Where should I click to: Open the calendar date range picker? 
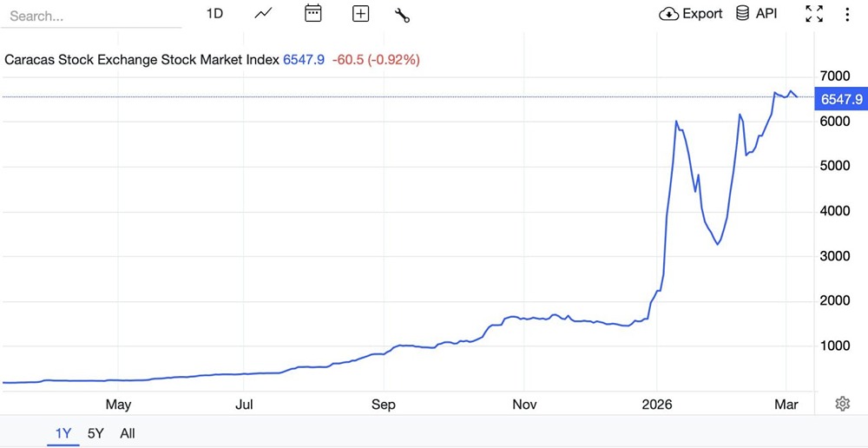[x=313, y=14]
